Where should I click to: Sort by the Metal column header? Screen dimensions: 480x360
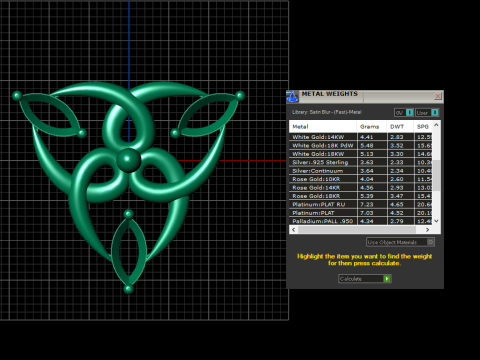click(x=323, y=127)
